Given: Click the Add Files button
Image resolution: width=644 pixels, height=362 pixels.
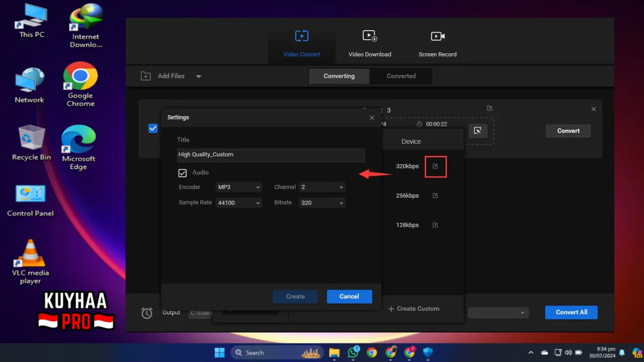Looking at the screenshot, I should [x=163, y=76].
